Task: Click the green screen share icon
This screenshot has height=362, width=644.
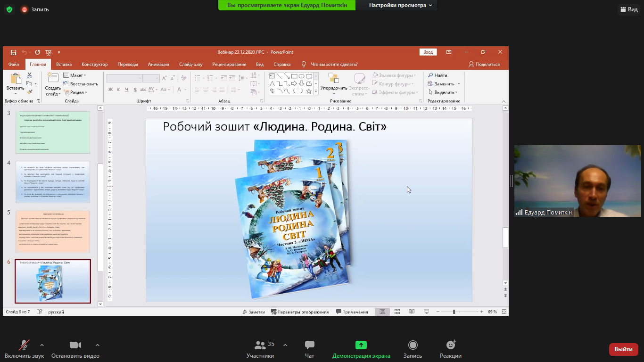Action: click(361, 345)
